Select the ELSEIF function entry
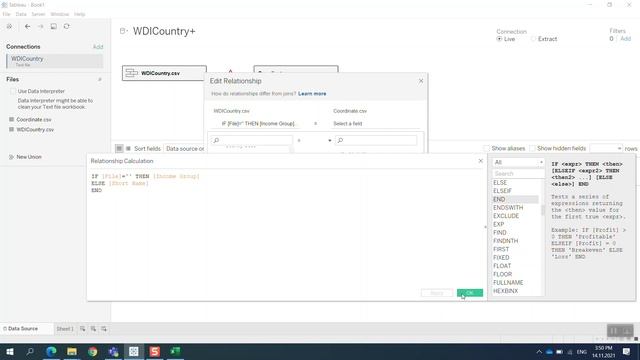Image resolution: width=640 pixels, height=360 pixels. pos(502,191)
